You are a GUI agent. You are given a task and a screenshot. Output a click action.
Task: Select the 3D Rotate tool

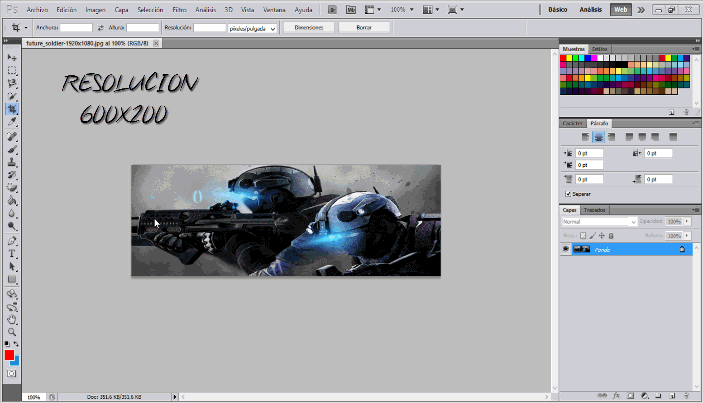point(12,294)
